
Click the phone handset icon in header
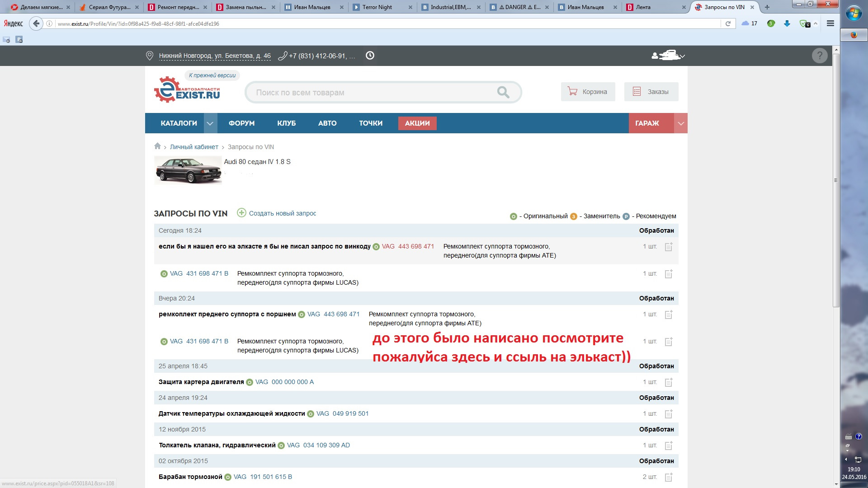[x=282, y=56]
